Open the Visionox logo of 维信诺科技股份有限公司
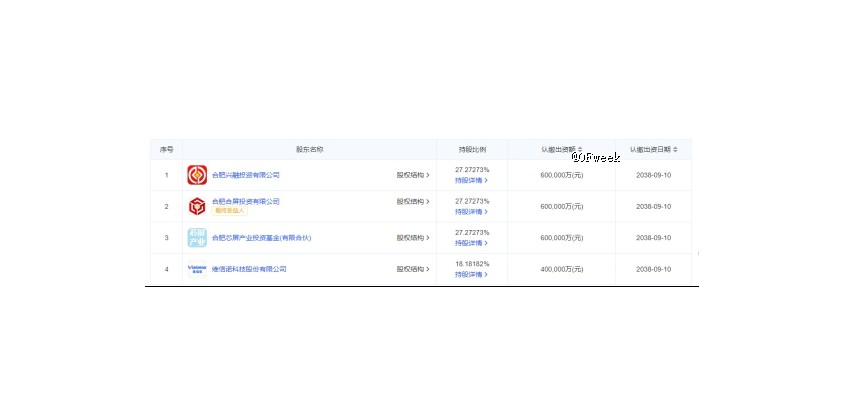The width and height of the screenshot is (845, 420). 197,268
